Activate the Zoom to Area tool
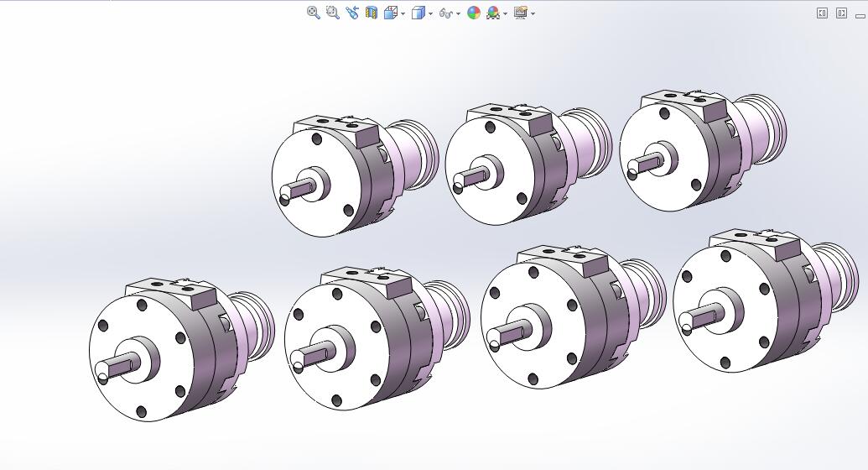The image size is (868, 470). click(333, 13)
